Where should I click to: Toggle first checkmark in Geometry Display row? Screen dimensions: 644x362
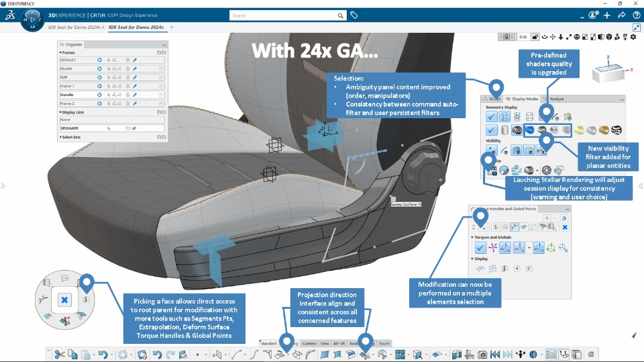tap(491, 116)
